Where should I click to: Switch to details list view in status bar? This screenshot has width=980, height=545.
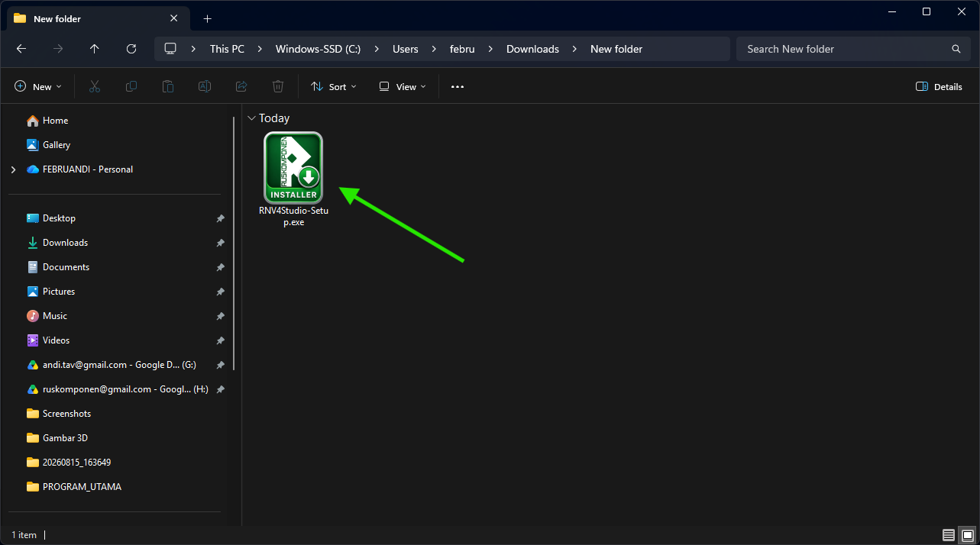948,535
